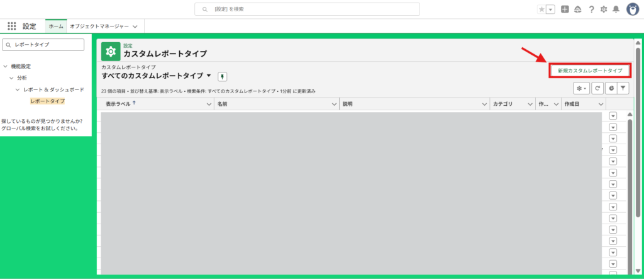Open the filters funnel icon

tap(623, 88)
